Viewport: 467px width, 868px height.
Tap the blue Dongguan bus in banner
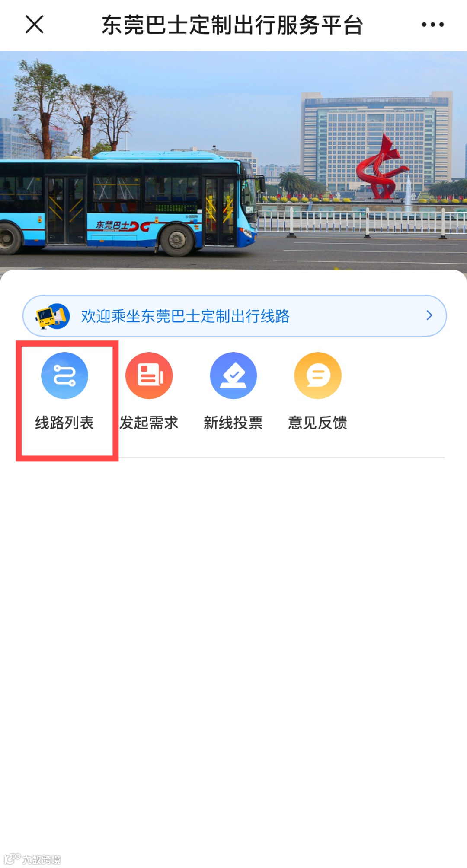130,203
